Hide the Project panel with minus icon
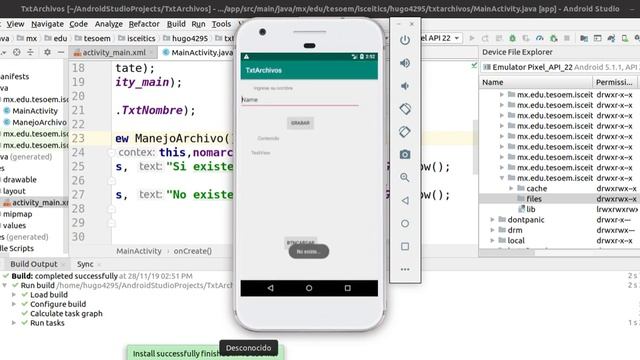The image size is (640, 360). coord(61,52)
